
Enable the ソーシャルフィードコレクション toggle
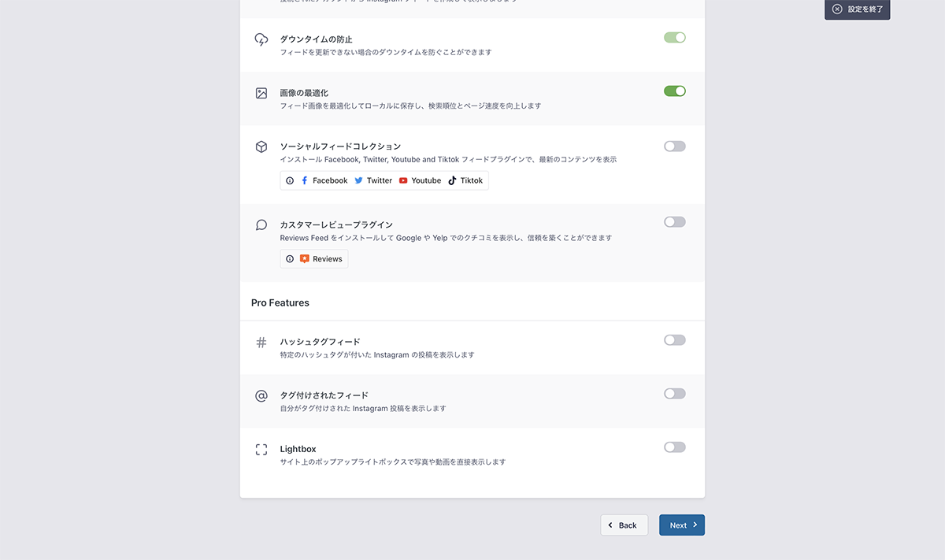coord(675,146)
